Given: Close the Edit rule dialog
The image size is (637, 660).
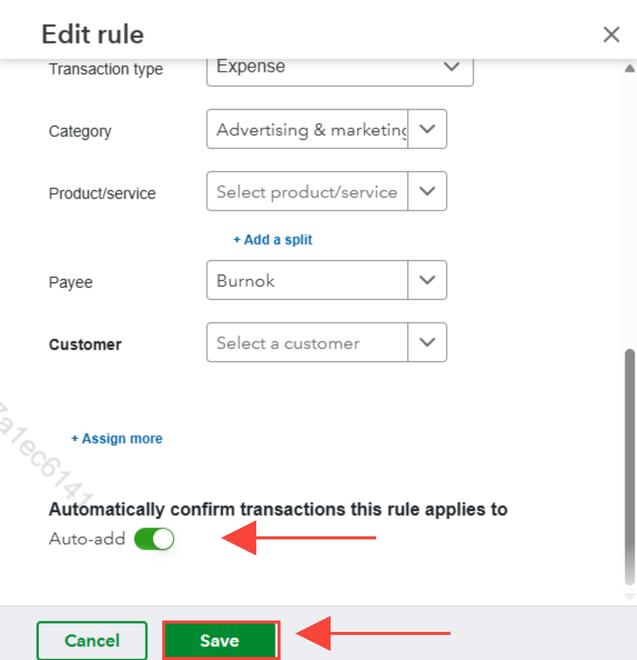Looking at the screenshot, I should tap(611, 35).
